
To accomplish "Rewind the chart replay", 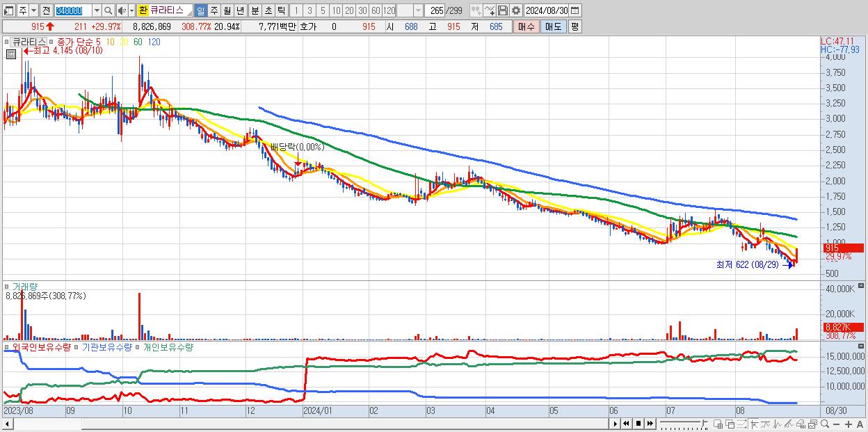I will coord(626,424).
